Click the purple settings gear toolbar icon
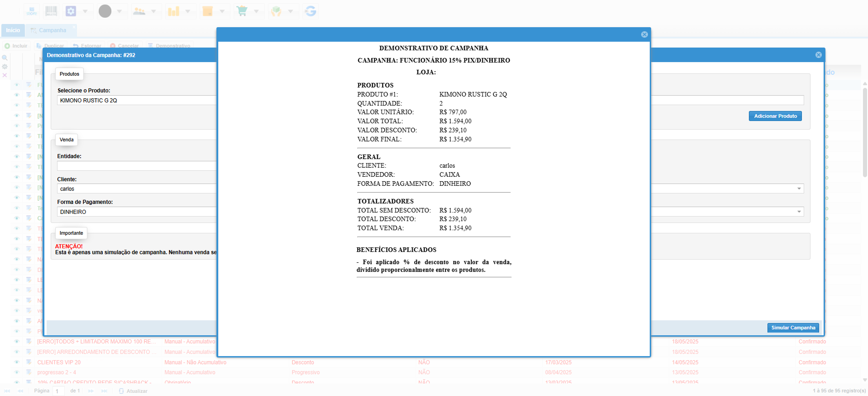 click(x=71, y=11)
